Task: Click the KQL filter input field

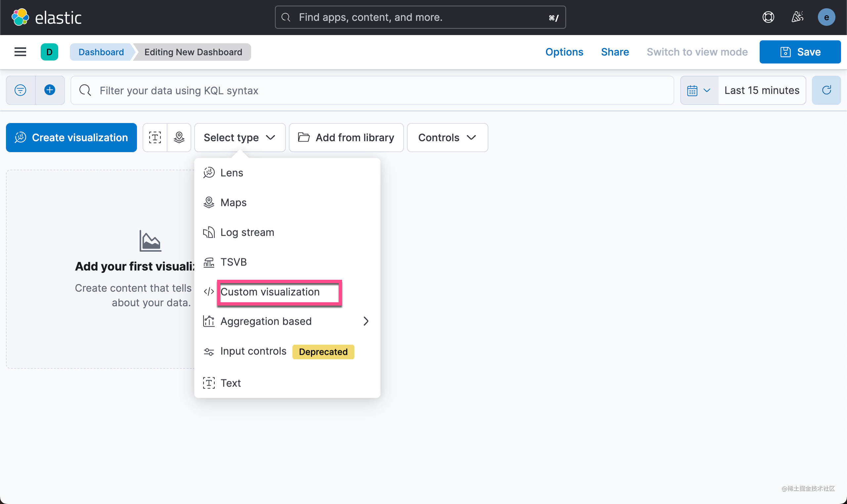Action: 372,90
